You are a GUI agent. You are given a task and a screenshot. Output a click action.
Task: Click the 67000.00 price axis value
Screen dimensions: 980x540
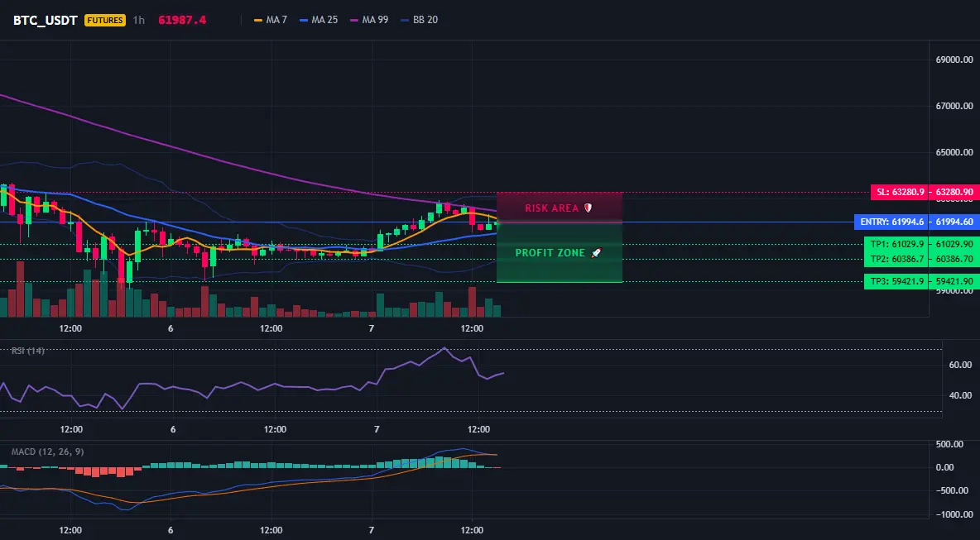[x=954, y=106]
